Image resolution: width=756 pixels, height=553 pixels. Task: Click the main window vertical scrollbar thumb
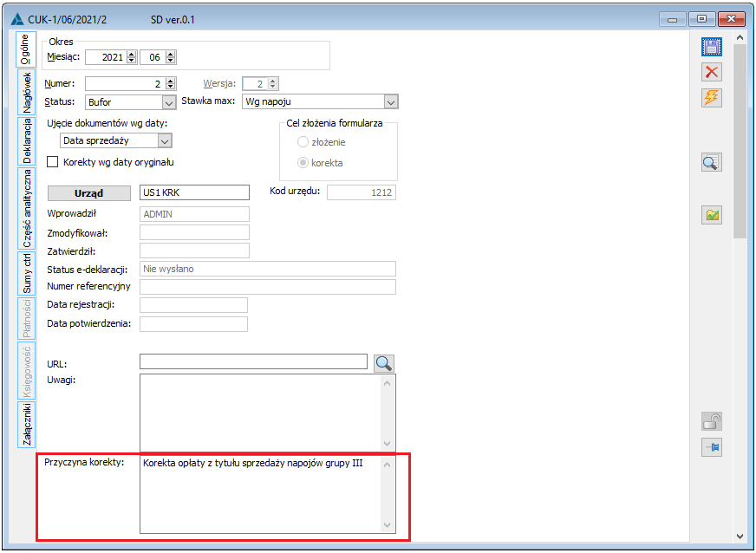[740, 141]
